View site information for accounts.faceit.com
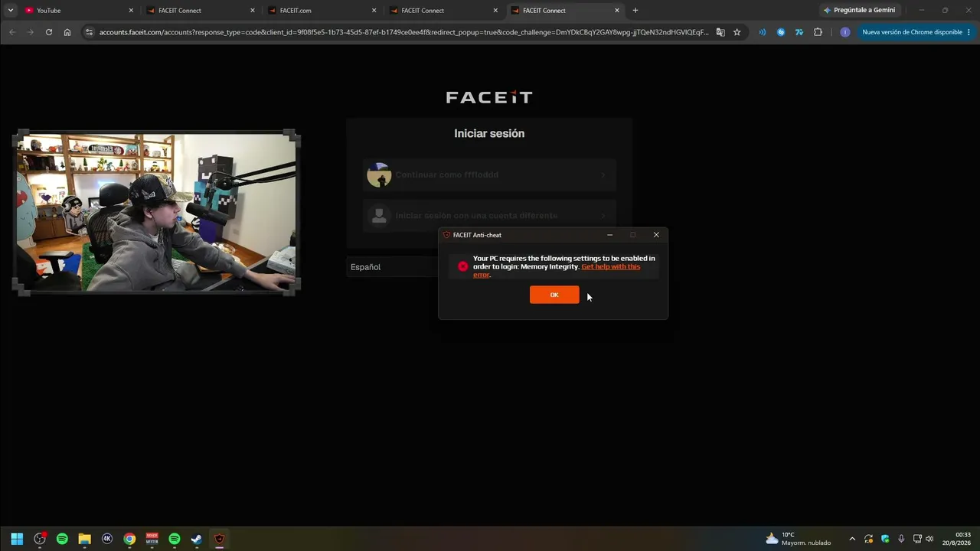Screen dimensions: 980x551 click(89, 32)
